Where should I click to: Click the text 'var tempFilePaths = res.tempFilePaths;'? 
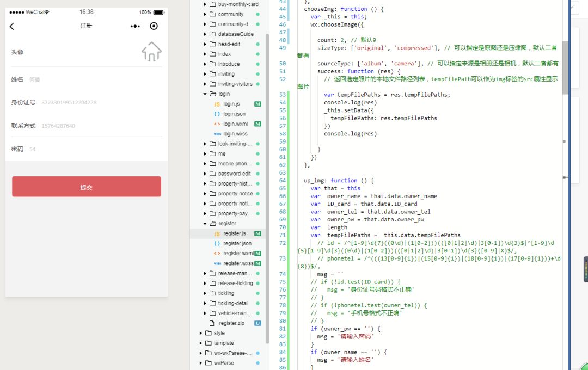point(387,95)
